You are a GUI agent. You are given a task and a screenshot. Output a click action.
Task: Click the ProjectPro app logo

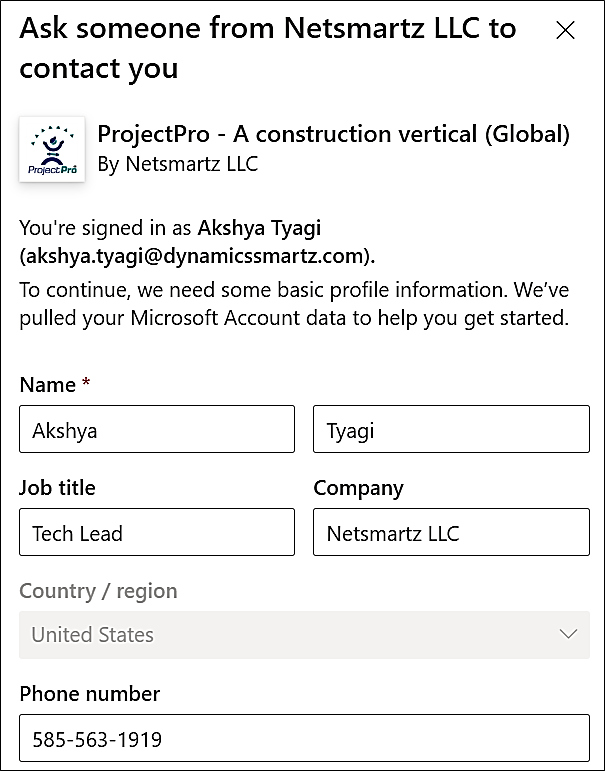pyautogui.click(x=52, y=150)
